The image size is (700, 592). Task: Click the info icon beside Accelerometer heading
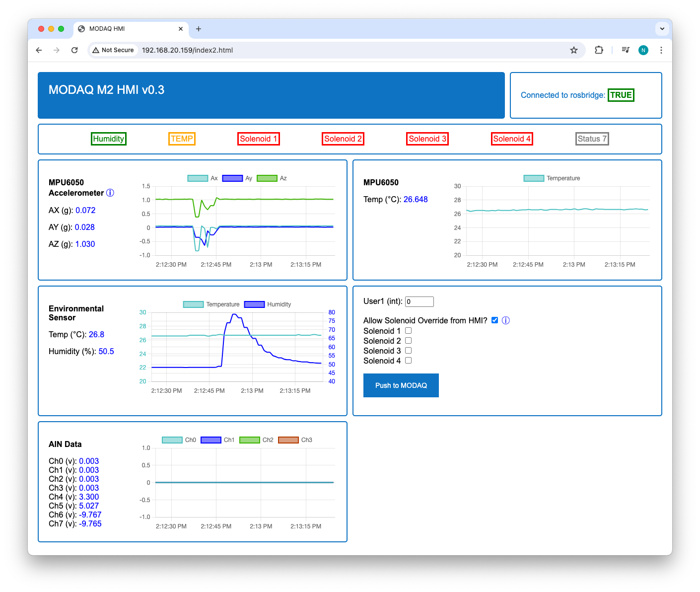point(110,193)
